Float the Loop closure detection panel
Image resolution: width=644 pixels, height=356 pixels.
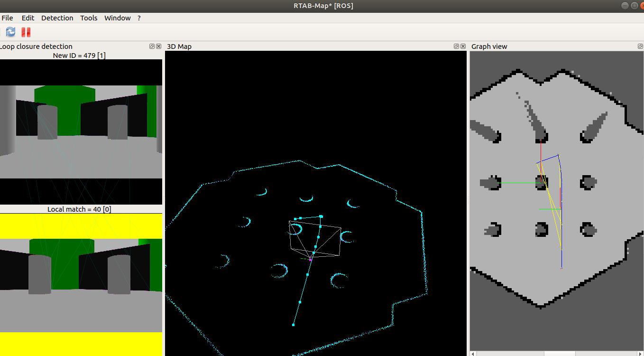[152, 47]
